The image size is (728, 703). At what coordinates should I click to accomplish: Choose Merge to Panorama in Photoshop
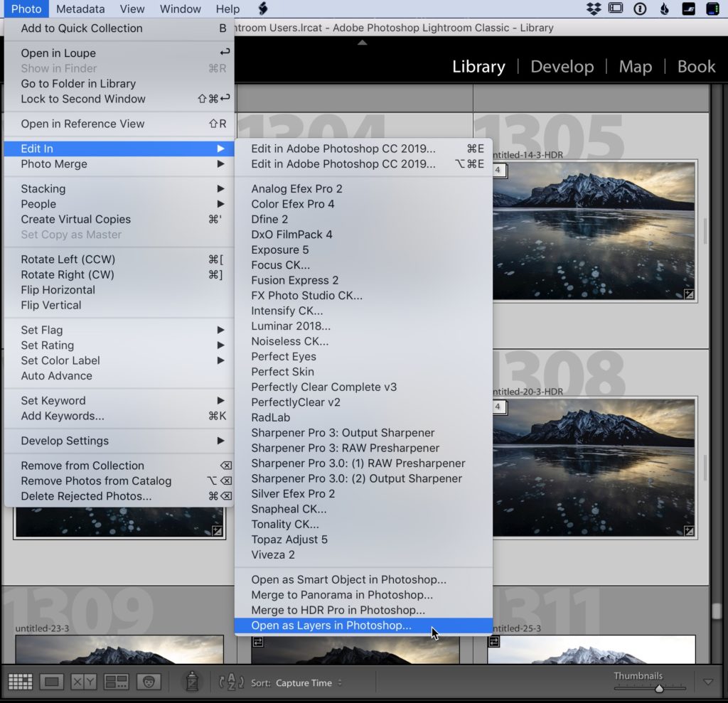click(363, 595)
